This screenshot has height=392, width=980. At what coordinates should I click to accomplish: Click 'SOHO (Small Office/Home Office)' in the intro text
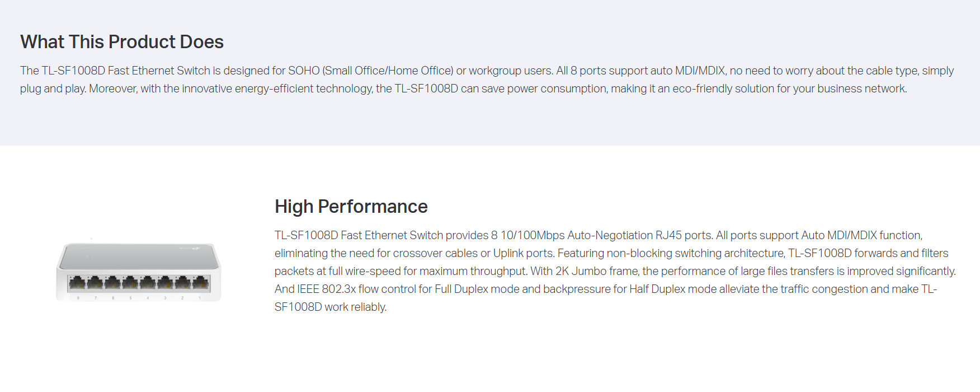pos(370,71)
